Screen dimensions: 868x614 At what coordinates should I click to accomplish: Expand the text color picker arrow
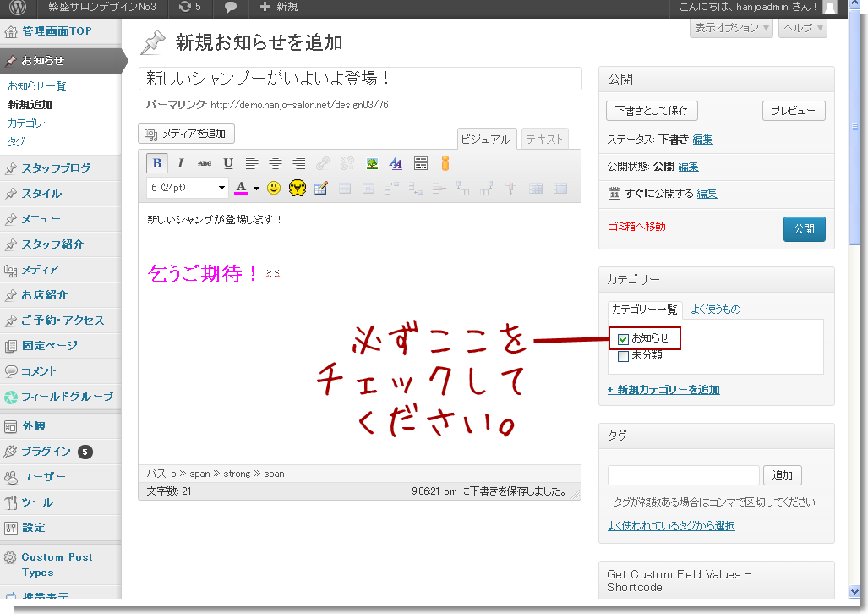click(x=256, y=188)
